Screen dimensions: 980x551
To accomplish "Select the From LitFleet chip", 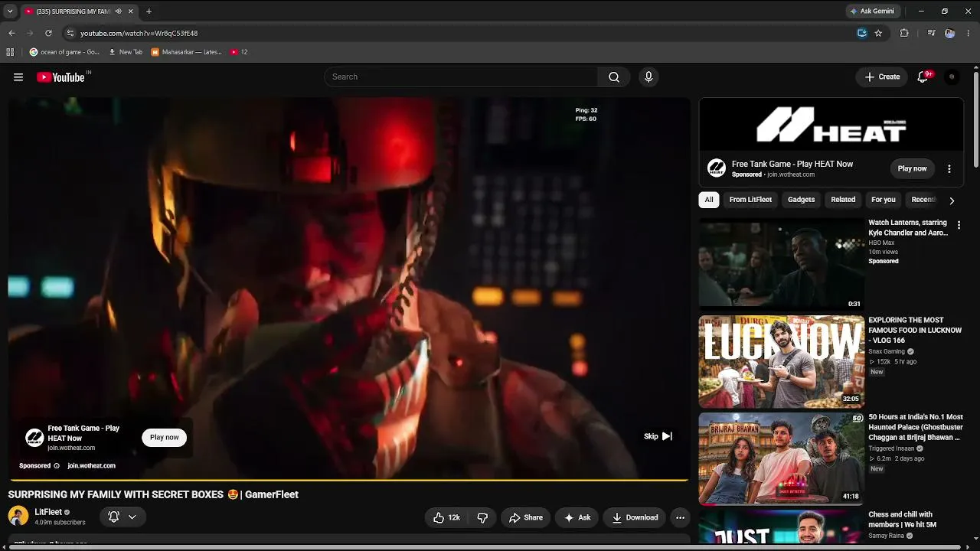I will tap(750, 200).
